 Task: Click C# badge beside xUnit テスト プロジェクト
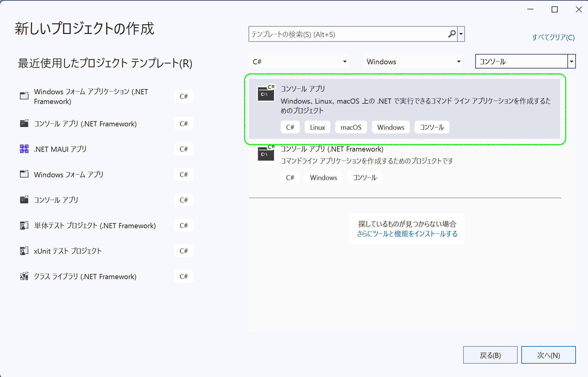184,251
